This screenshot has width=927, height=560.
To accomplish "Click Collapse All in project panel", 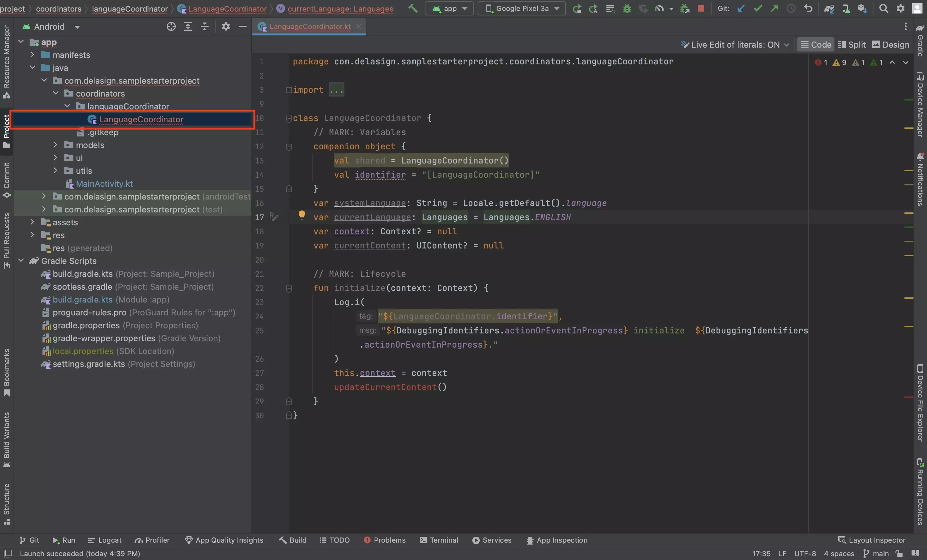I will pyautogui.click(x=205, y=26).
